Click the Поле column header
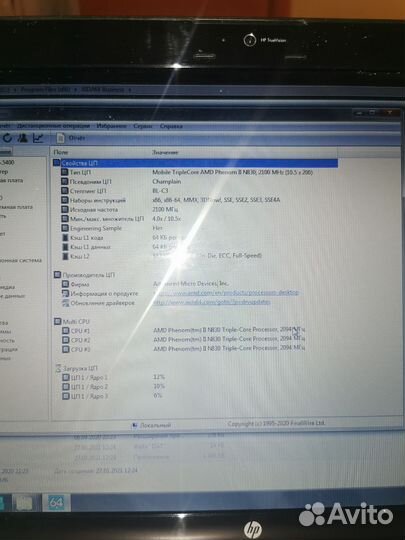Screen dimensions: 405x540 [x=61, y=152]
